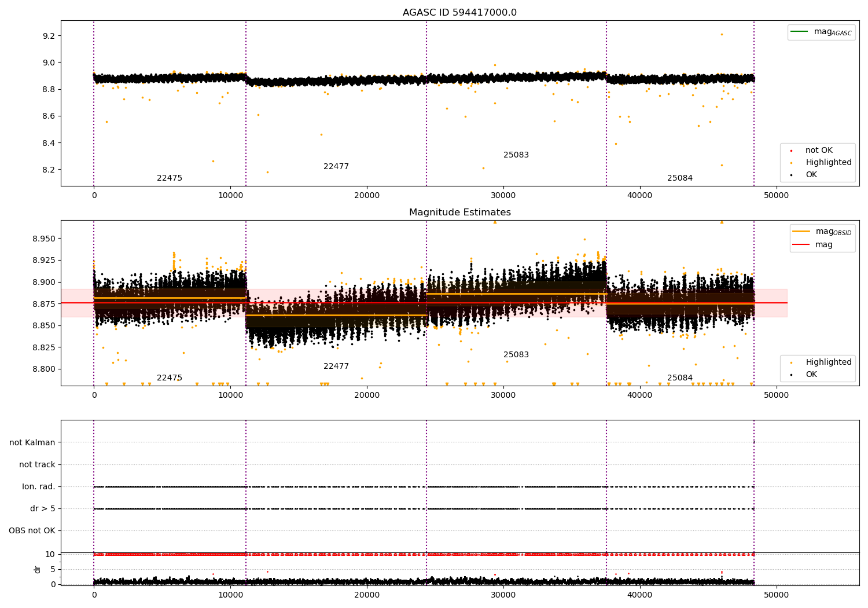The width and height of the screenshot is (868, 608).
Task: Click the 'Ion. rad.' row label
Action: (39, 487)
